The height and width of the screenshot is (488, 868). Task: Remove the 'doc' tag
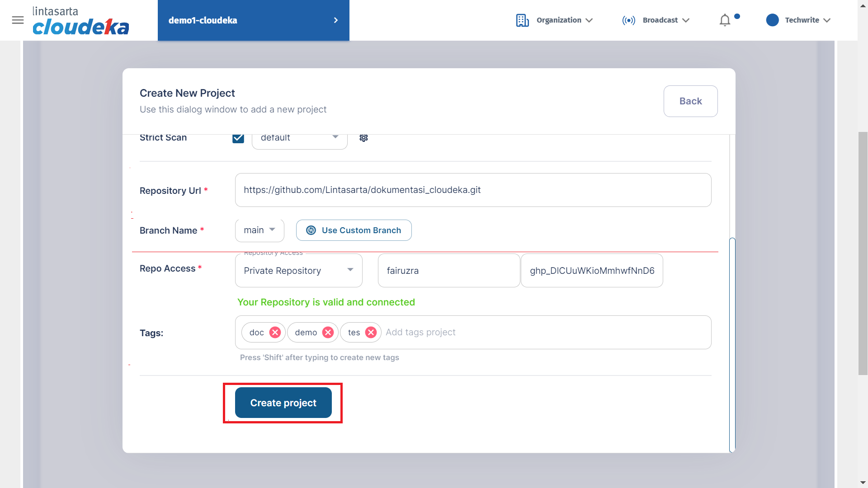(x=275, y=333)
